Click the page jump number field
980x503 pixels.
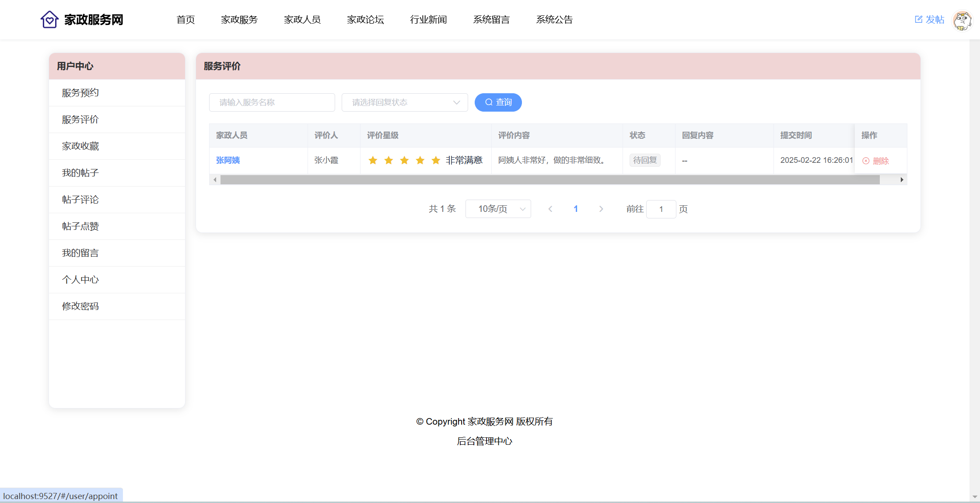point(661,209)
